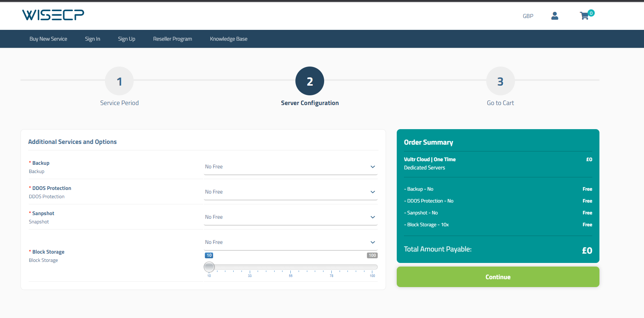Click the slider max value 100 badge
The height and width of the screenshot is (318, 644).
point(372,255)
